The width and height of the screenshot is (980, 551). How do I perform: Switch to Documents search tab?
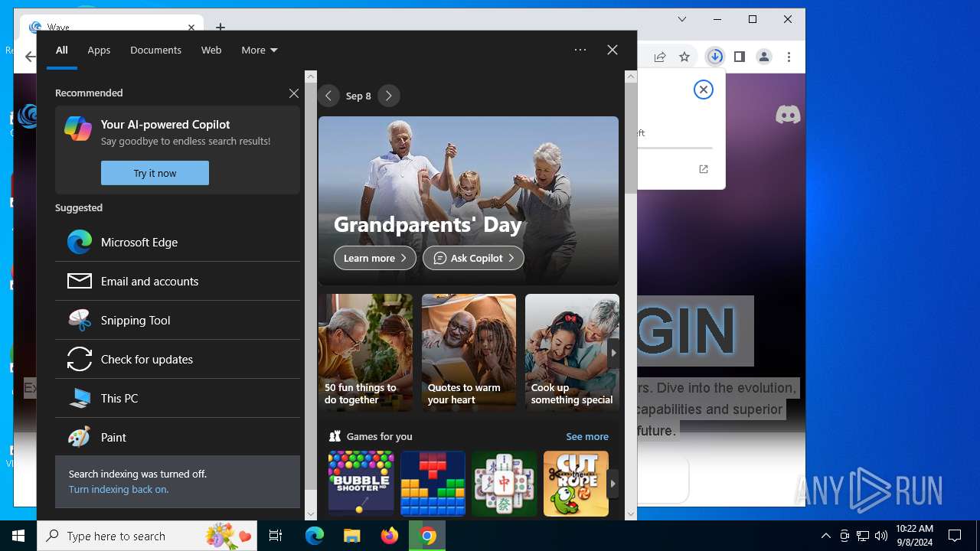[155, 50]
